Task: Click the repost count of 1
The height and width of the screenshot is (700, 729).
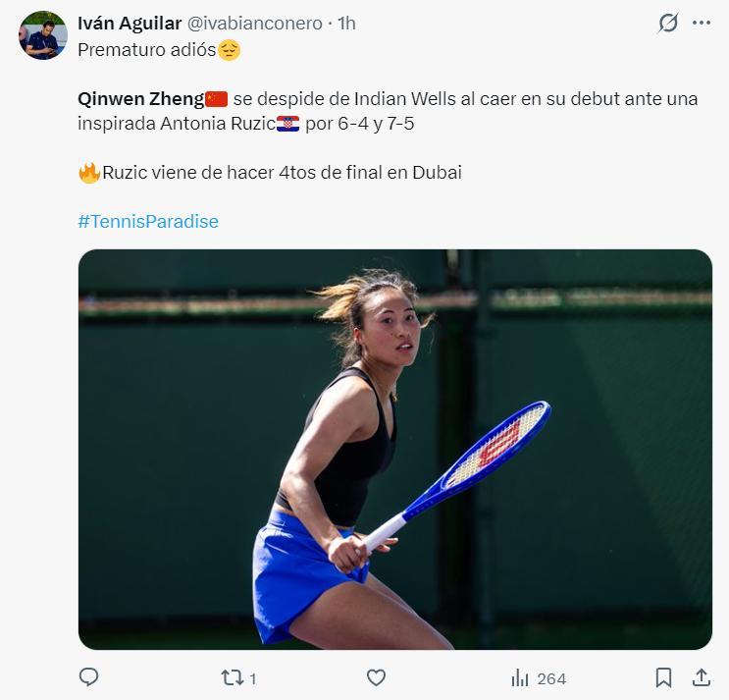Action: pyautogui.click(x=253, y=678)
